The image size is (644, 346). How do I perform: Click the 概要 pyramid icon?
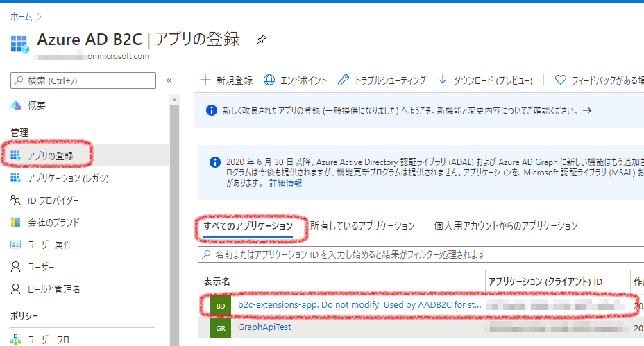pos(15,105)
